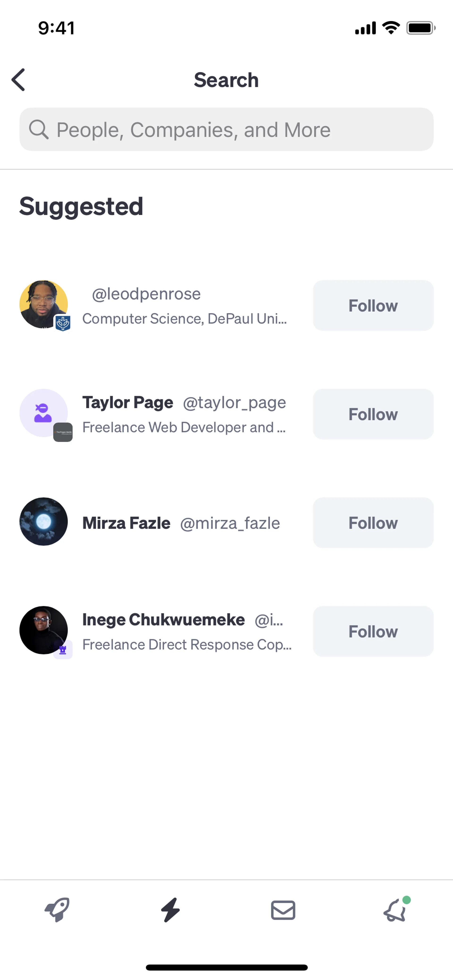Open Inege Chukwuemeke's profile photo
This screenshot has width=453, height=980.
pyautogui.click(x=43, y=630)
